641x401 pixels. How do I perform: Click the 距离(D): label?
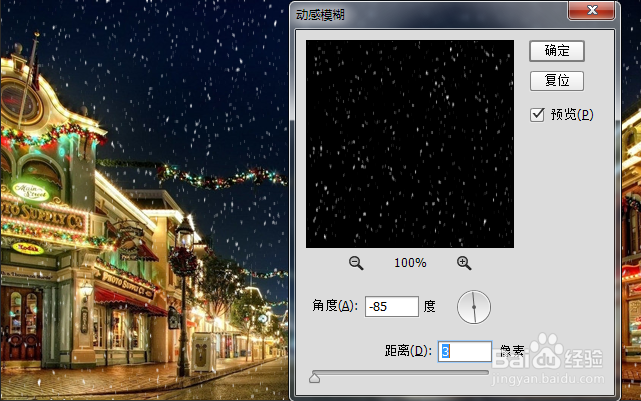click(408, 351)
